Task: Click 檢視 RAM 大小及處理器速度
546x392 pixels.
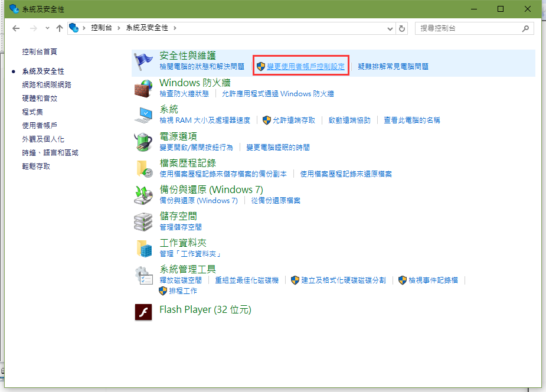Action: [x=205, y=120]
